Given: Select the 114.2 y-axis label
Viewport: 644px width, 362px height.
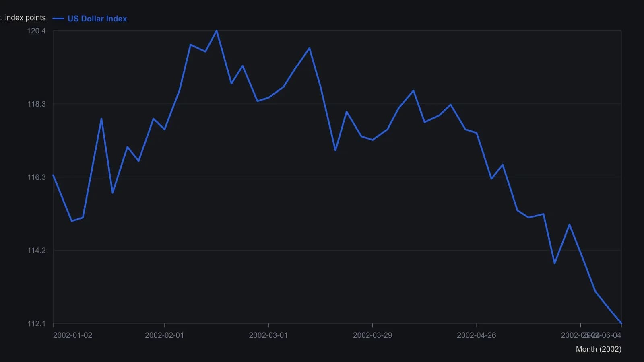Looking at the screenshot, I should point(37,251).
